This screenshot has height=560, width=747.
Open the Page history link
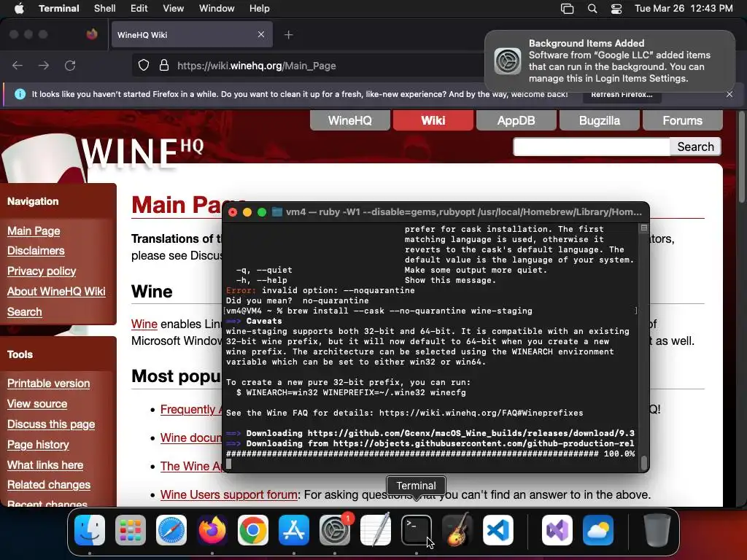coord(38,445)
